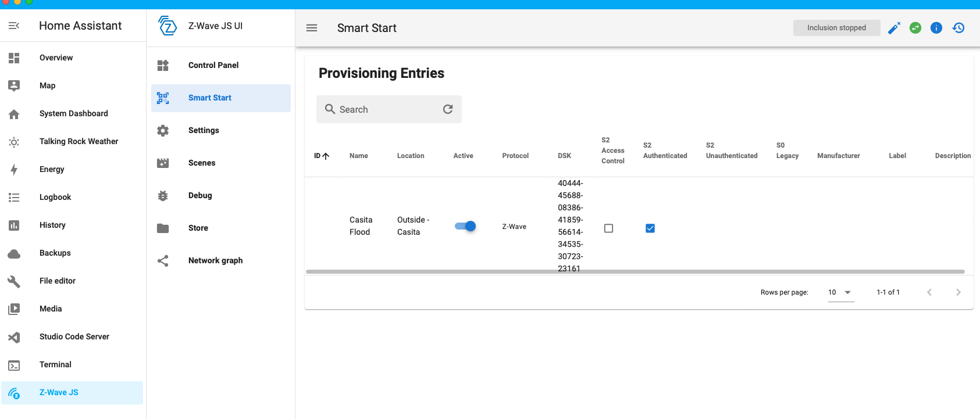Sort by Location column header
Screen dimensions: 980x419
pyautogui.click(x=411, y=156)
